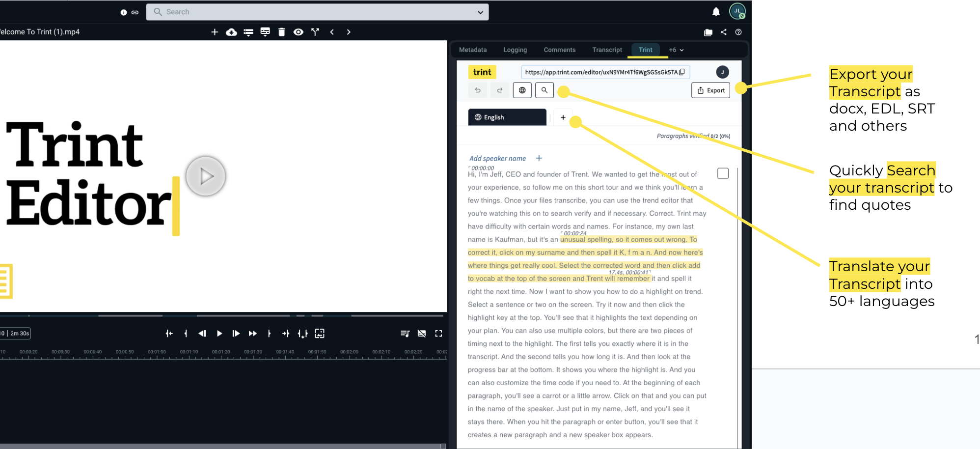
Task: Click the Export button
Action: pos(711,90)
